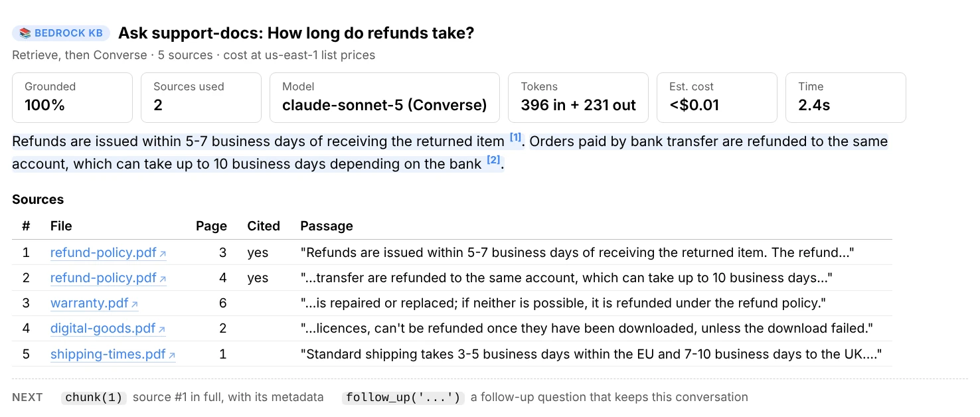Open the shipping-times.pdf source file link
Screen dimensions: 980x417
point(113,354)
